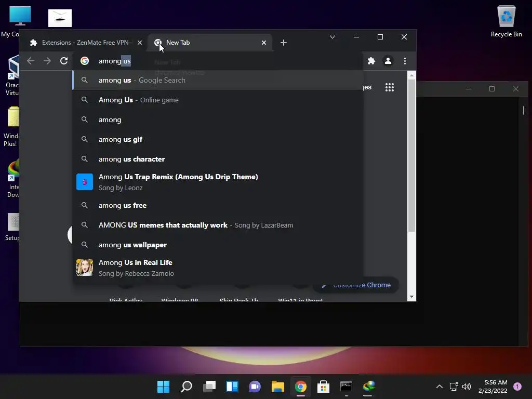The width and height of the screenshot is (532, 399).
Task: Minimize the background black window
Action: [469, 89]
